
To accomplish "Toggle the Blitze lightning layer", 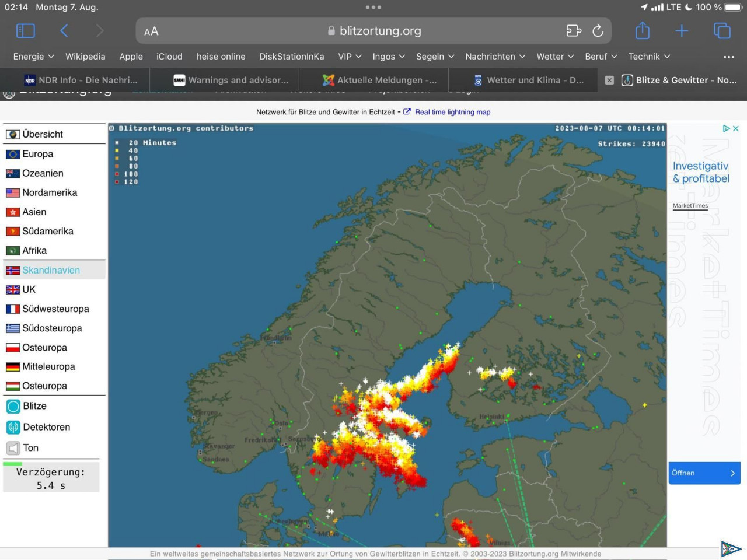I will point(34,406).
